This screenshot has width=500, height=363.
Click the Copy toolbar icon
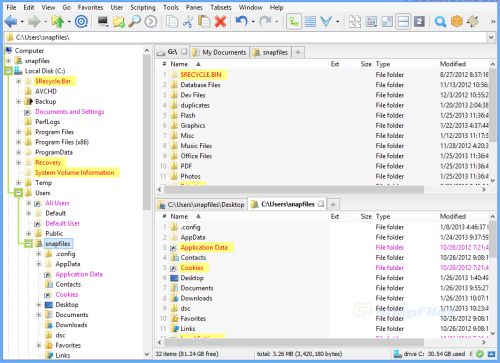coord(172,22)
